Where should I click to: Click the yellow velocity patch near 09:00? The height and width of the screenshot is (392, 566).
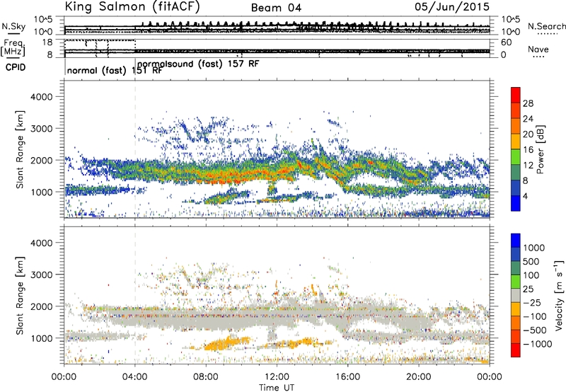226,343
